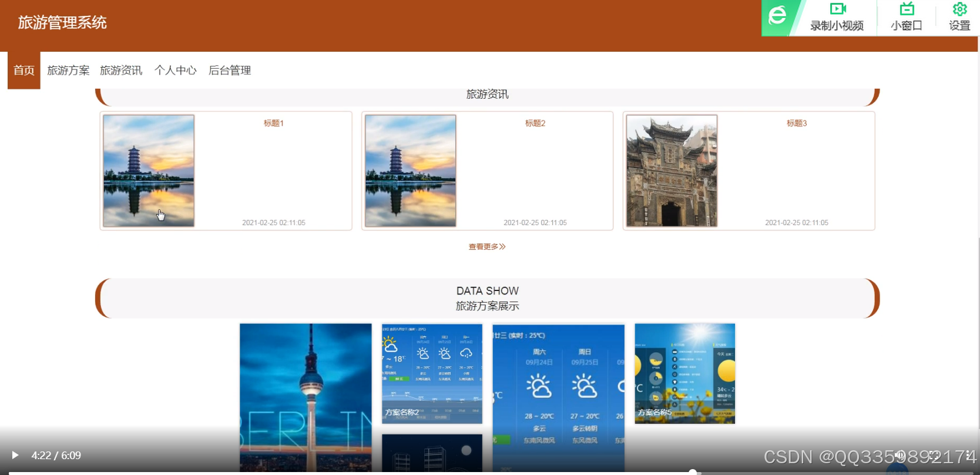
Task: Open 后台管理 menu item
Action: click(x=230, y=70)
